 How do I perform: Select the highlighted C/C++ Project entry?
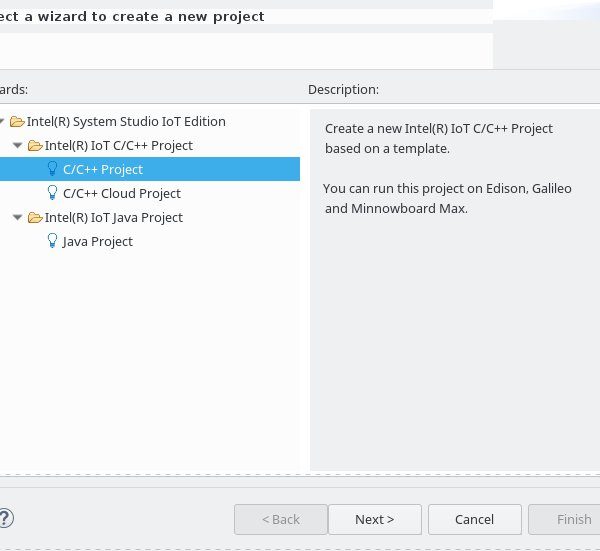tap(150, 169)
